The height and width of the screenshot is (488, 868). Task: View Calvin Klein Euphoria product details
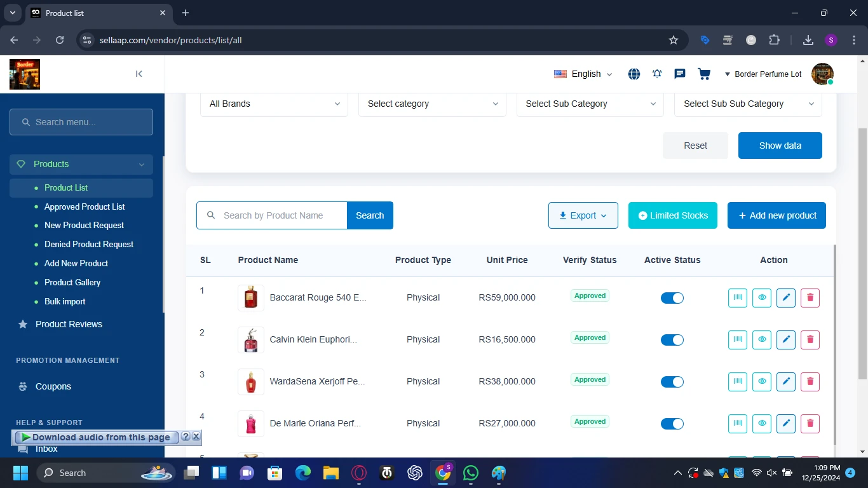pyautogui.click(x=762, y=339)
